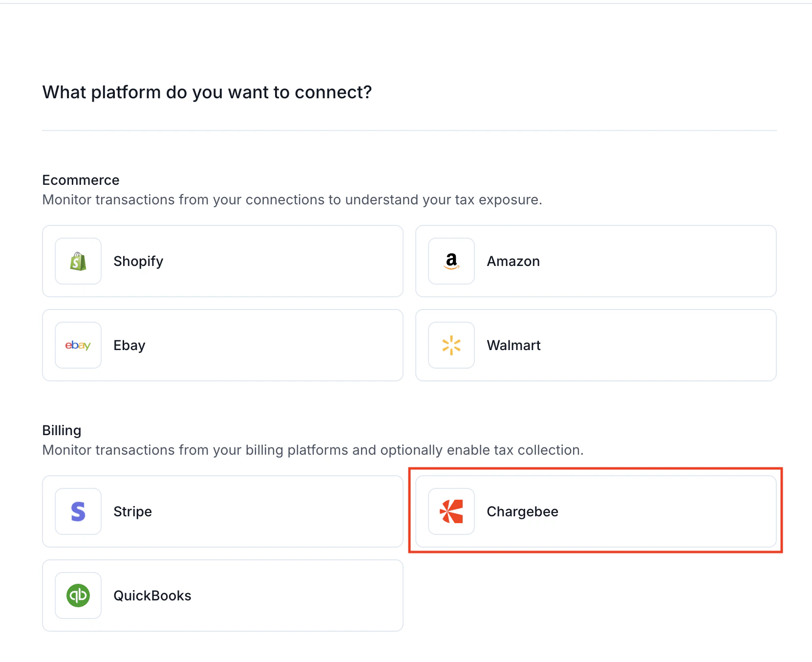Choose the Stripe billing label
Screen dimensions: 812x662
pyautogui.click(x=132, y=512)
